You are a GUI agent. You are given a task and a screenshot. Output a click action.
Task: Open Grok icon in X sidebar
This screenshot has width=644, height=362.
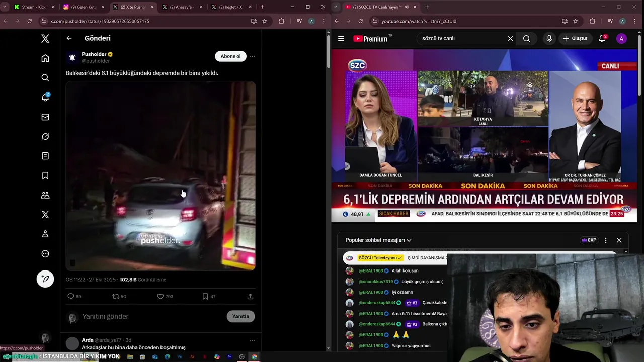45,137
